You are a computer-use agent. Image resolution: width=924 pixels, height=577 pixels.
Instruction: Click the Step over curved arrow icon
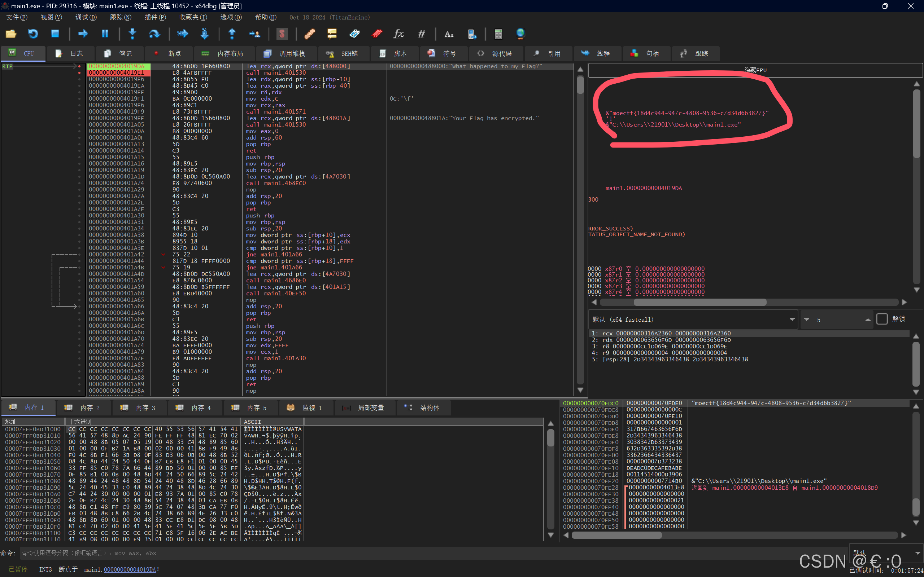click(x=154, y=34)
